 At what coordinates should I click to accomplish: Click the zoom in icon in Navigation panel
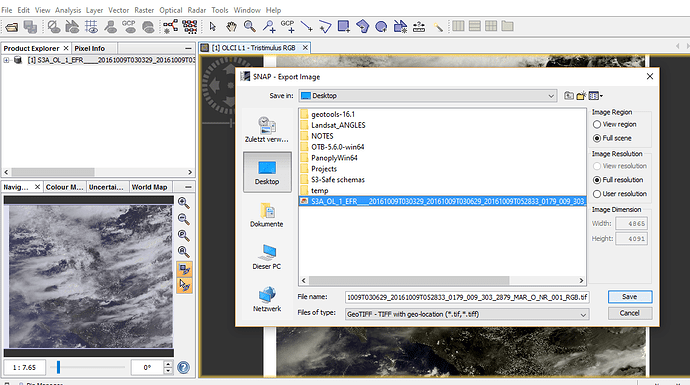pos(184,202)
